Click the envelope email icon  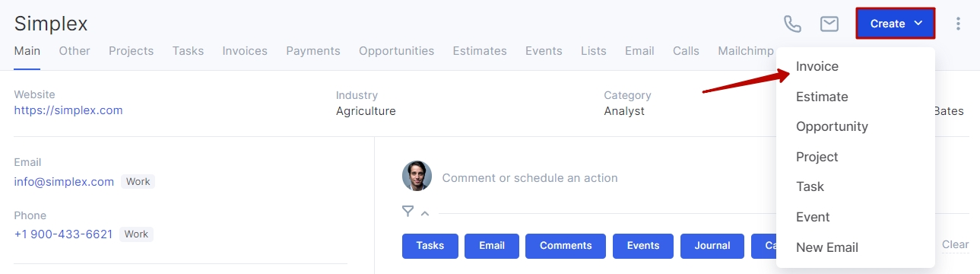point(829,24)
